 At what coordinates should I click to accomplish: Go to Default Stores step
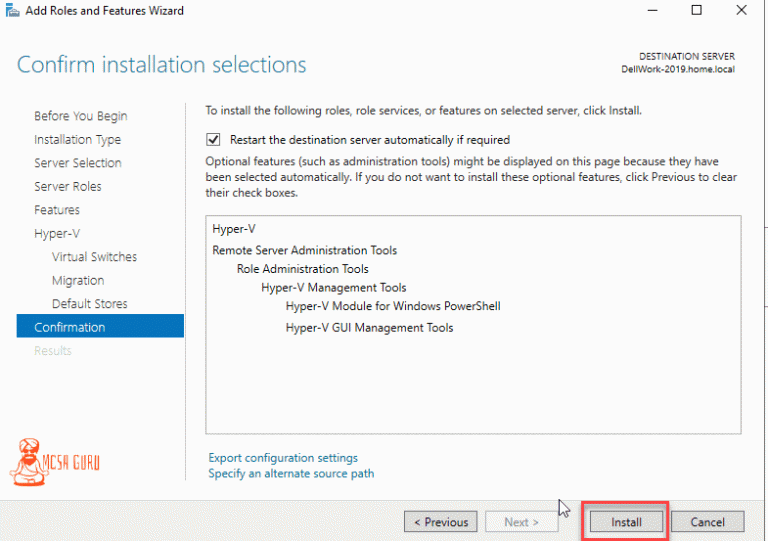coord(90,304)
